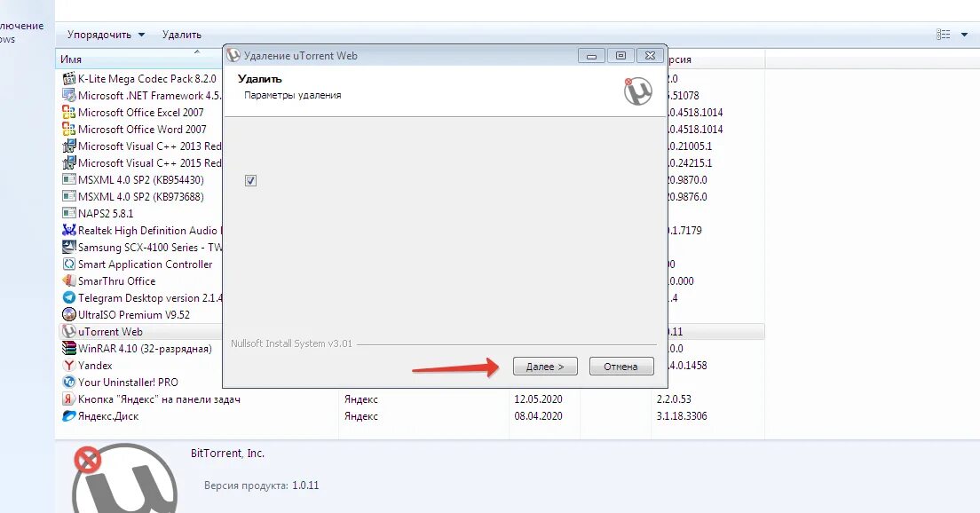Click the version 3.1.18.3306 cell

click(682, 416)
